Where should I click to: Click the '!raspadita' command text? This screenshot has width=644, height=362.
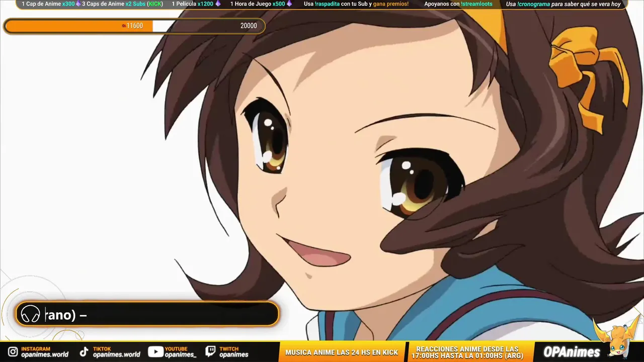tap(327, 4)
